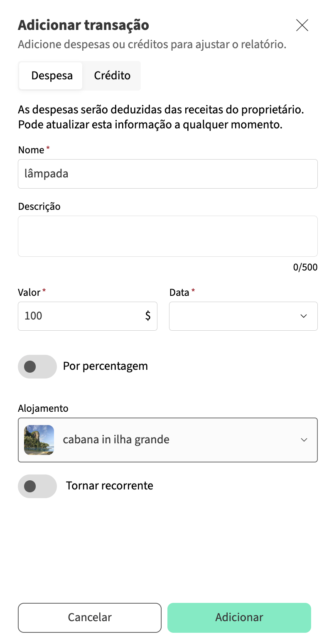Click the cabana in ilha grande thumbnail

tap(39, 440)
